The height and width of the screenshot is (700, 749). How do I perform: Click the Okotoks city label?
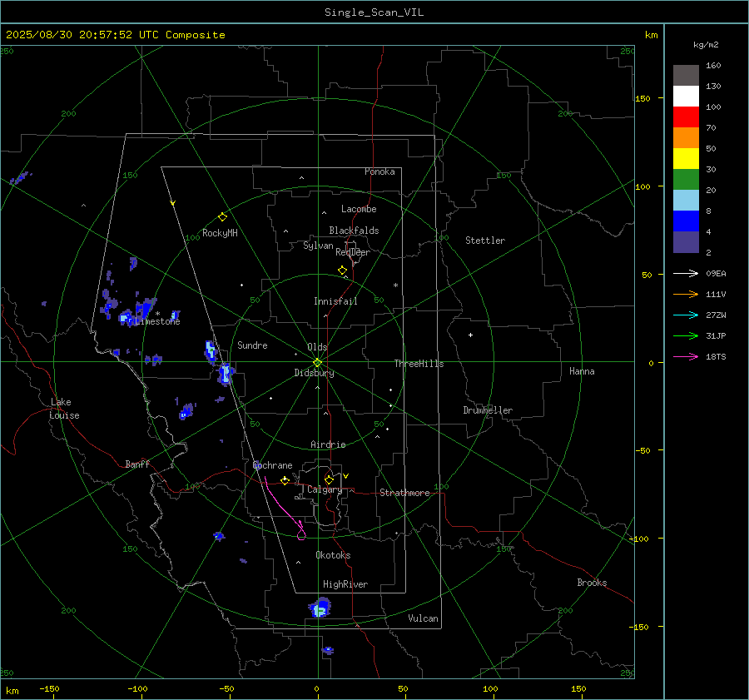[x=333, y=555]
